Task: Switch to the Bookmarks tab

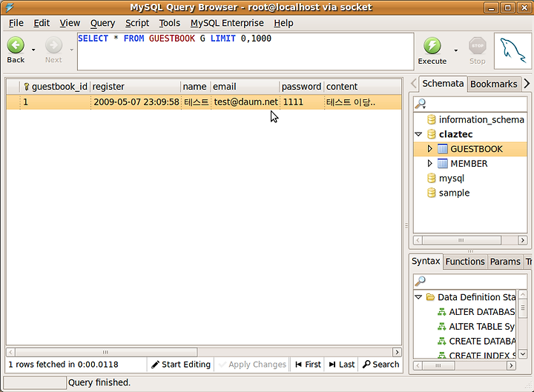Action: pyautogui.click(x=494, y=84)
